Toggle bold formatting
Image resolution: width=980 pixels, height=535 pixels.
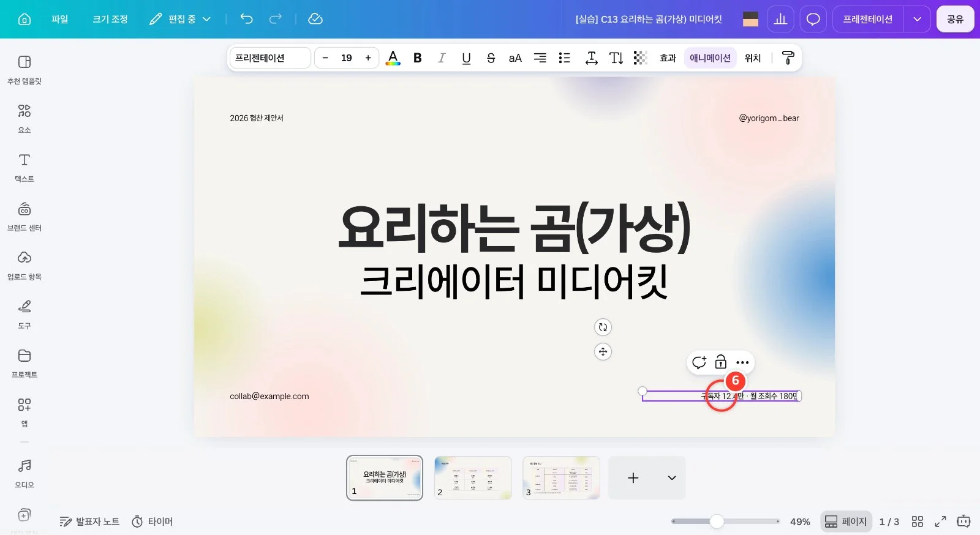(x=418, y=58)
